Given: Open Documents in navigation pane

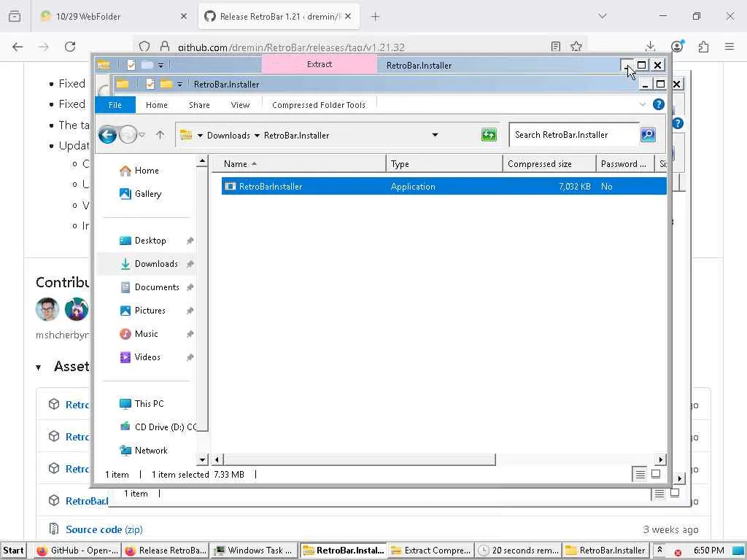Looking at the screenshot, I should pos(157,287).
